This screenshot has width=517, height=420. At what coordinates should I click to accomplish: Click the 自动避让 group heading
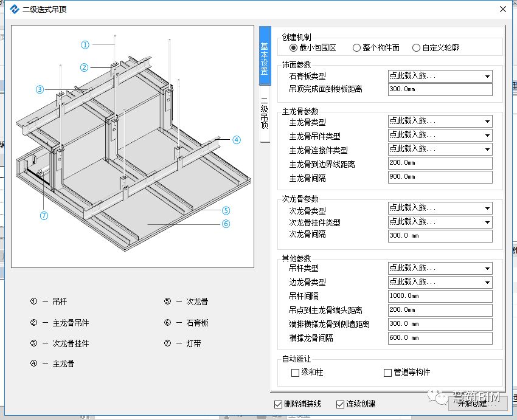[296, 359]
